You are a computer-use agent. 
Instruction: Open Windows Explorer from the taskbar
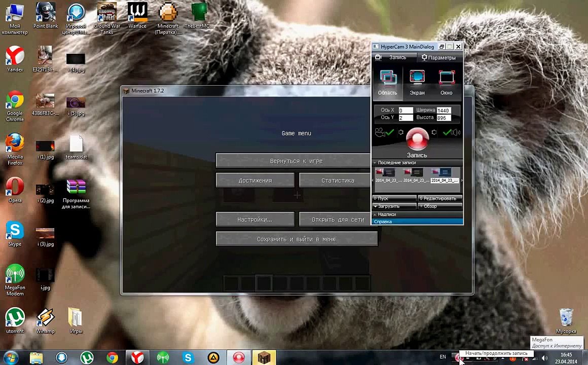[x=36, y=358]
